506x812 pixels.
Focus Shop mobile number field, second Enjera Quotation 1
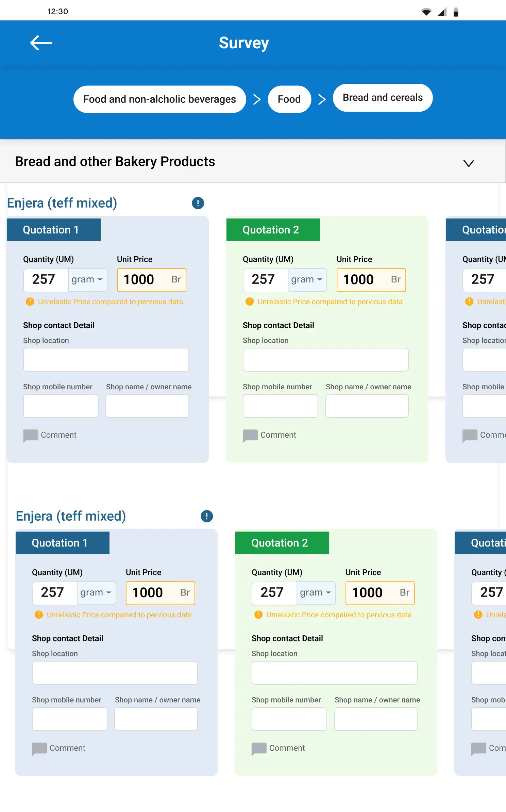(x=70, y=719)
